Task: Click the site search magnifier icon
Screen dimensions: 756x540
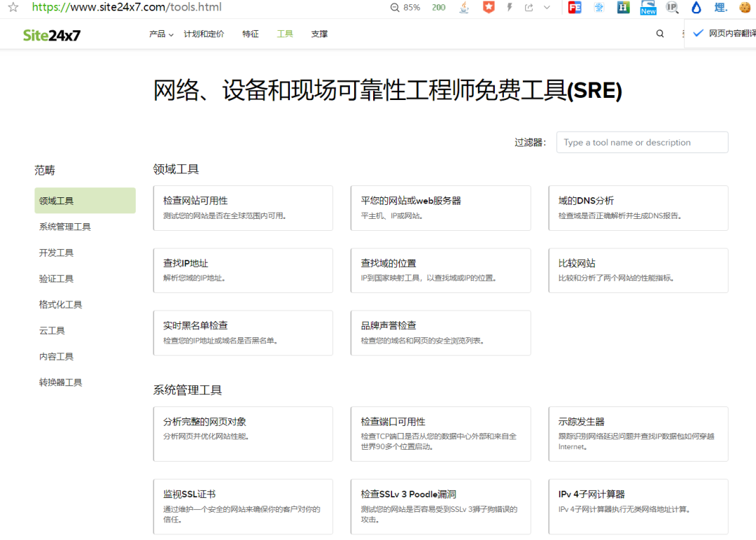Action: (660, 34)
